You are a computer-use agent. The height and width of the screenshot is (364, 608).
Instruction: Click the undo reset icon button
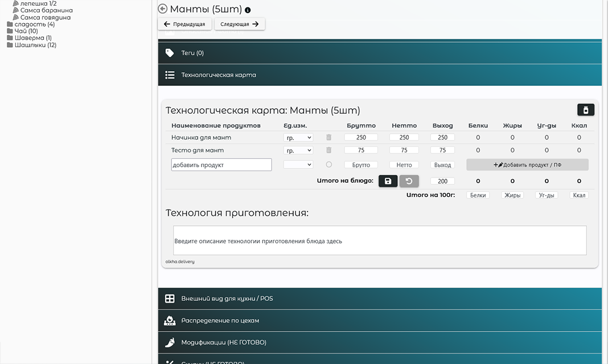(x=409, y=181)
